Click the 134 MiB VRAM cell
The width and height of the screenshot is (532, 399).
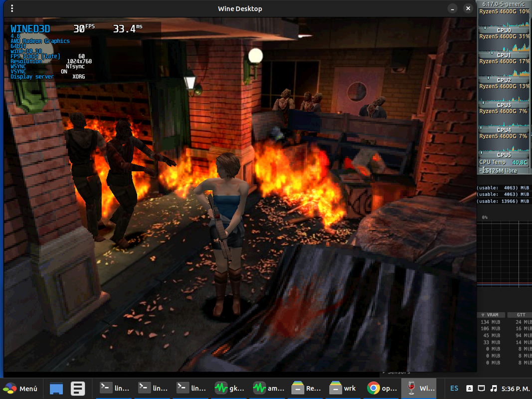[x=490, y=322]
